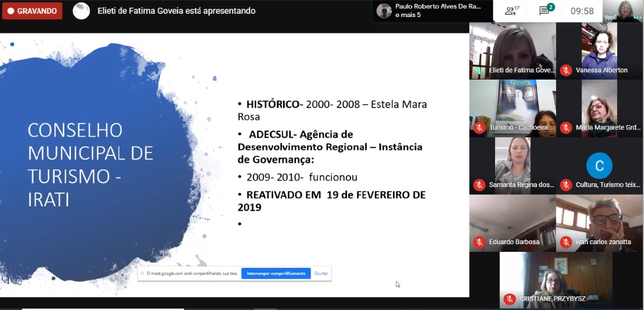Click the 'Cultura, Turismo teix...' name label

pos(608,185)
